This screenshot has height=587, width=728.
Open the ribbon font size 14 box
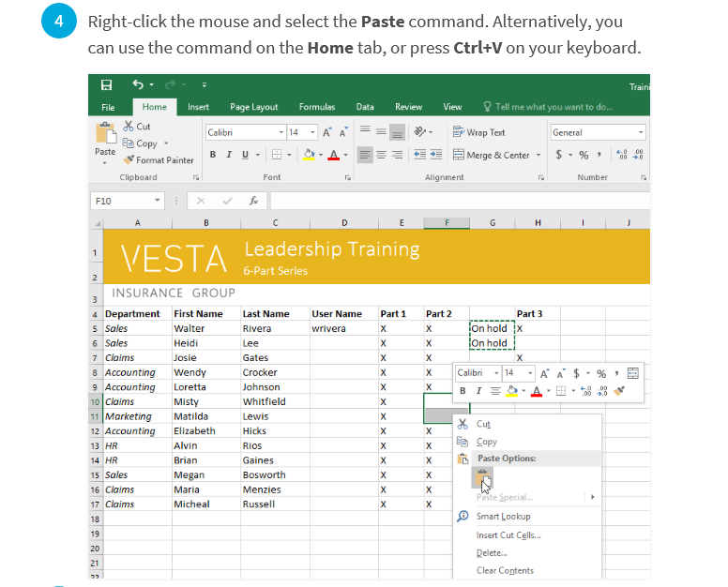pyautogui.click(x=302, y=133)
